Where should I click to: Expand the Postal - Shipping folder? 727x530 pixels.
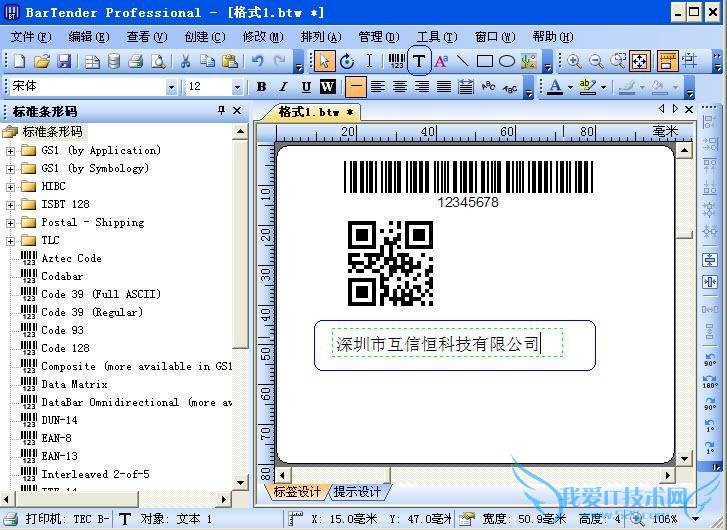[x=10, y=223]
